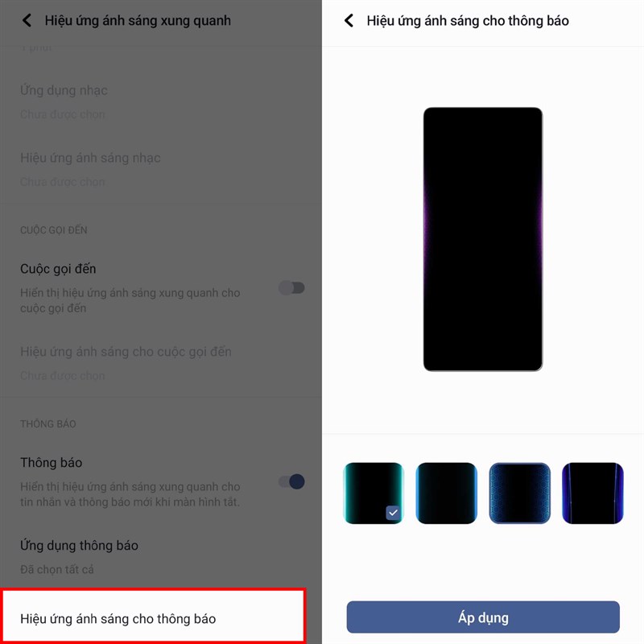Select the teal edge lighting effect thumbnail
The width and height of the screenshot is (644, 644).
point(374,493)
